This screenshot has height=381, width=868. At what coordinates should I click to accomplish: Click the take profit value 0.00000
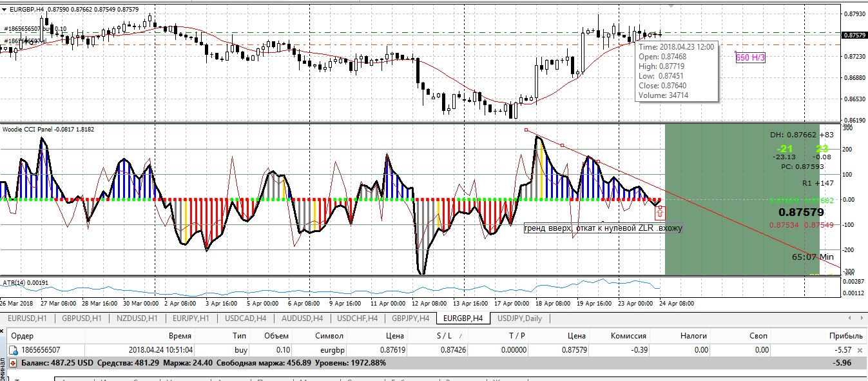[512, 350]
